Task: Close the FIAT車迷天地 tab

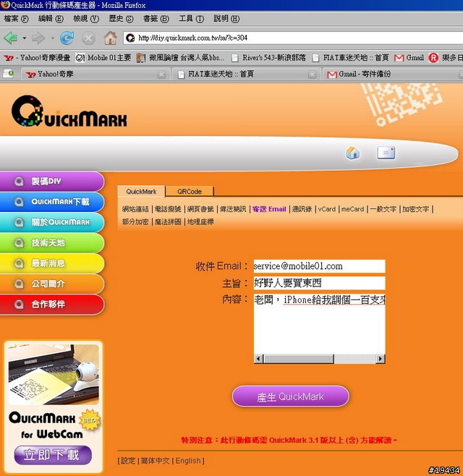Action: [x=312, y=75]
